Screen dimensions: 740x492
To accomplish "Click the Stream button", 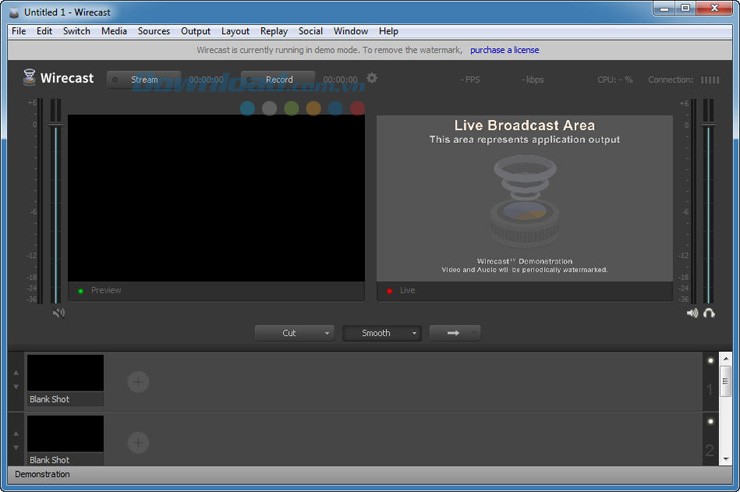I will (144, 80).
